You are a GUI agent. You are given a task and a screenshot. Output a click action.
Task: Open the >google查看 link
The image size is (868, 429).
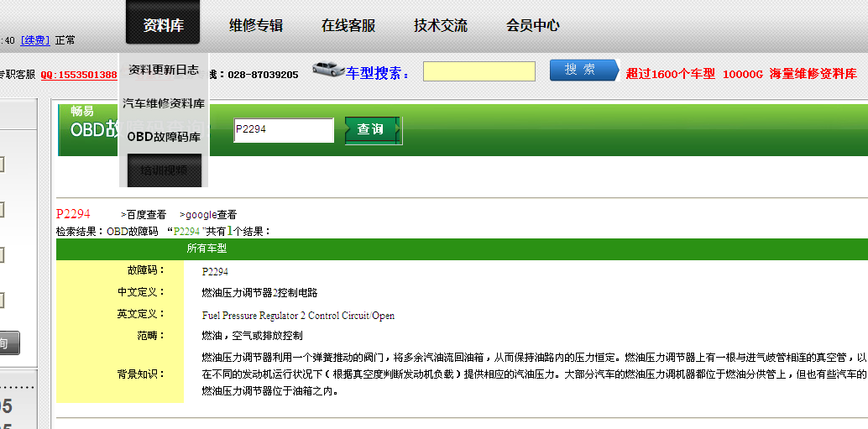pyautogui.click(x=208, y=215)
